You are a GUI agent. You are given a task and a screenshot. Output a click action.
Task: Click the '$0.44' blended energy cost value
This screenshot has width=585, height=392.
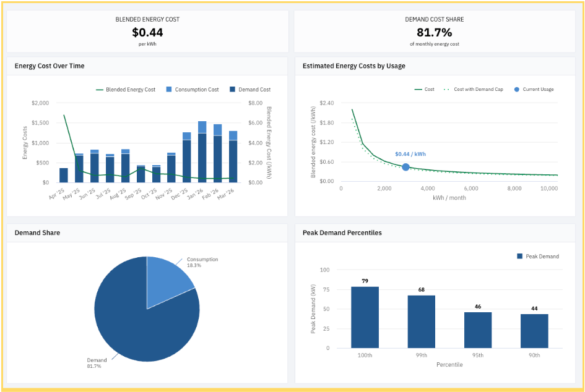(x=147, y=32)
